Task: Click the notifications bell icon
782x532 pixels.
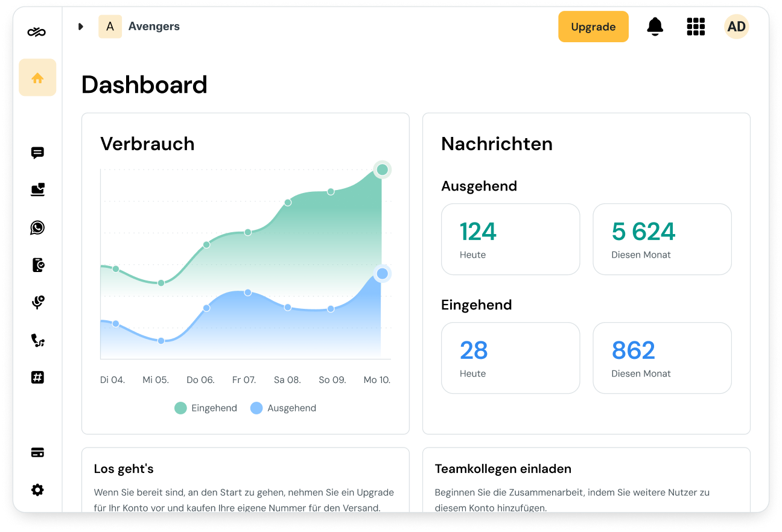Action: (655, 27)
